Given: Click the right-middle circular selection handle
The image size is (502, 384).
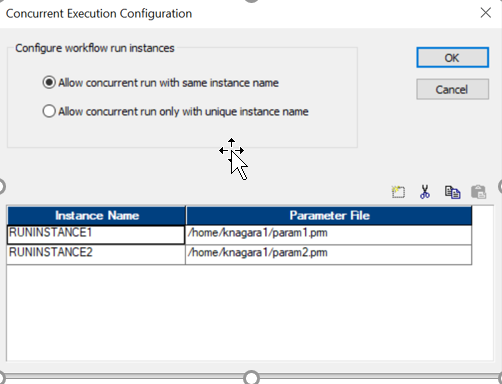Looking at the screenshot, I should pos(500,187).
